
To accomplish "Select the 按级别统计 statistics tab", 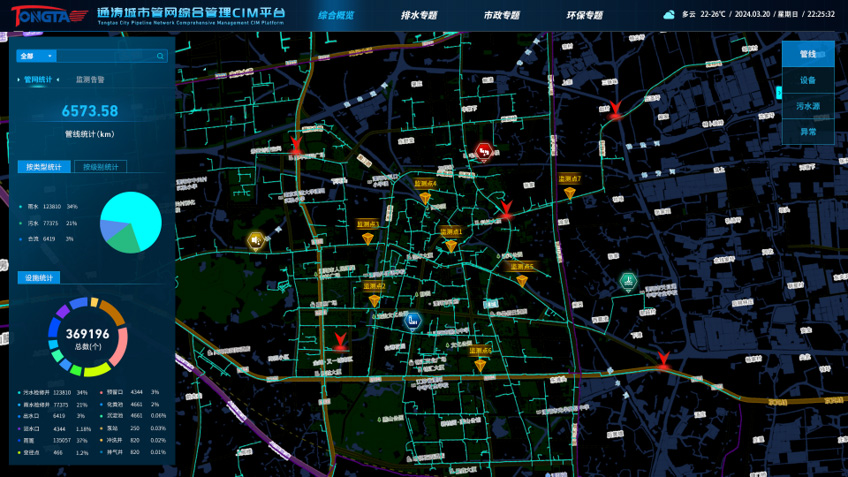I will coord(101,167).
